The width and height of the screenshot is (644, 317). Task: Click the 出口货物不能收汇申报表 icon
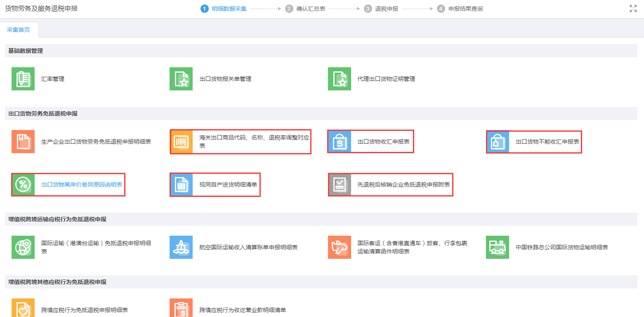tap(498, 142)
